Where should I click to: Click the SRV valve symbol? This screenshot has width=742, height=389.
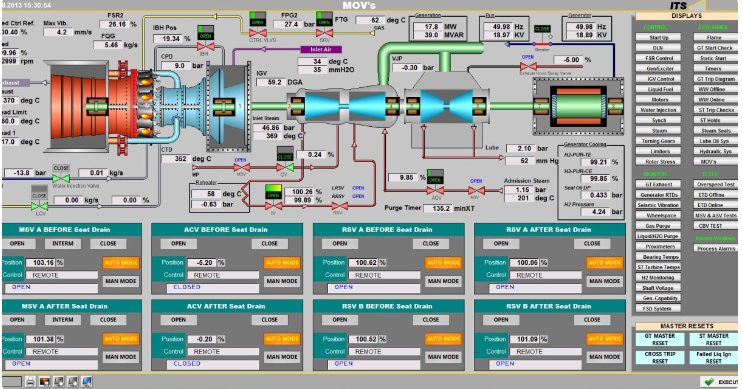click(x=324, y=33)
